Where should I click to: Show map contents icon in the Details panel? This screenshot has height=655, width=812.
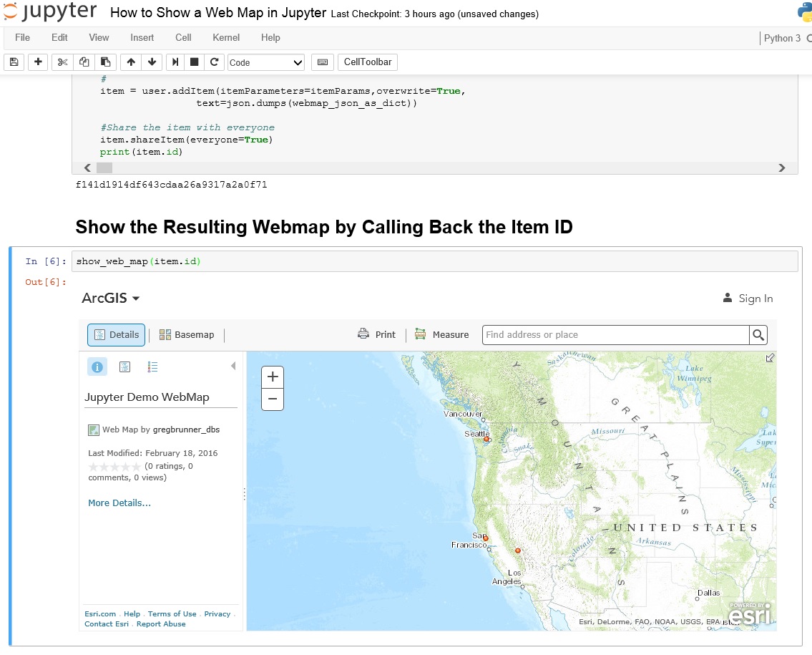[x=124, y=367]
